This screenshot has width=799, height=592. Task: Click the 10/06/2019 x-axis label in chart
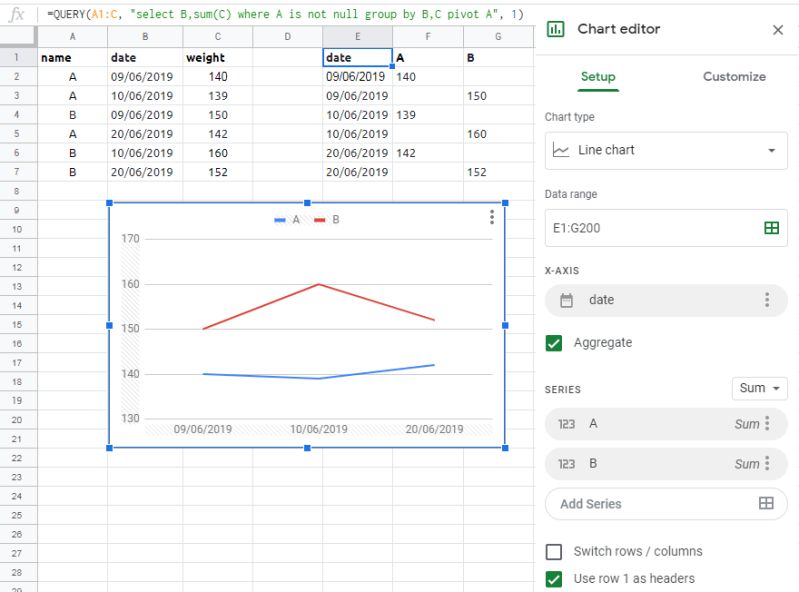pyautogui.click(x=318, y=429)
